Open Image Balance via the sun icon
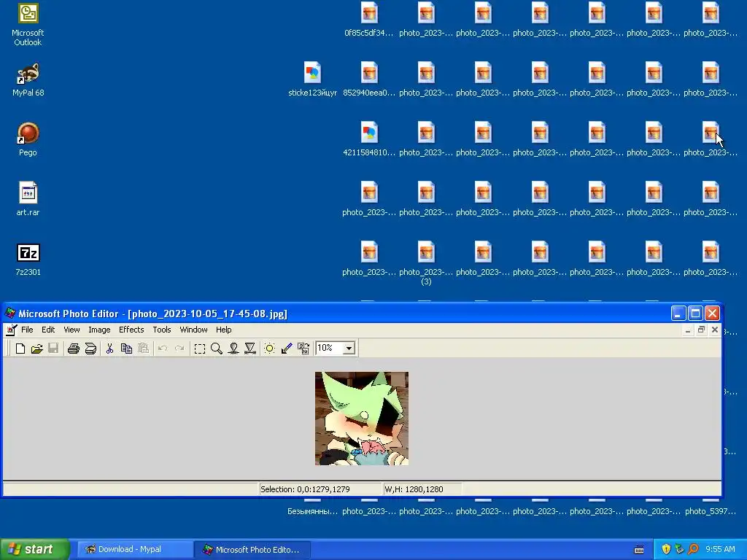The image size is (747, 560). pyautogui.click(x=270, y=349)
